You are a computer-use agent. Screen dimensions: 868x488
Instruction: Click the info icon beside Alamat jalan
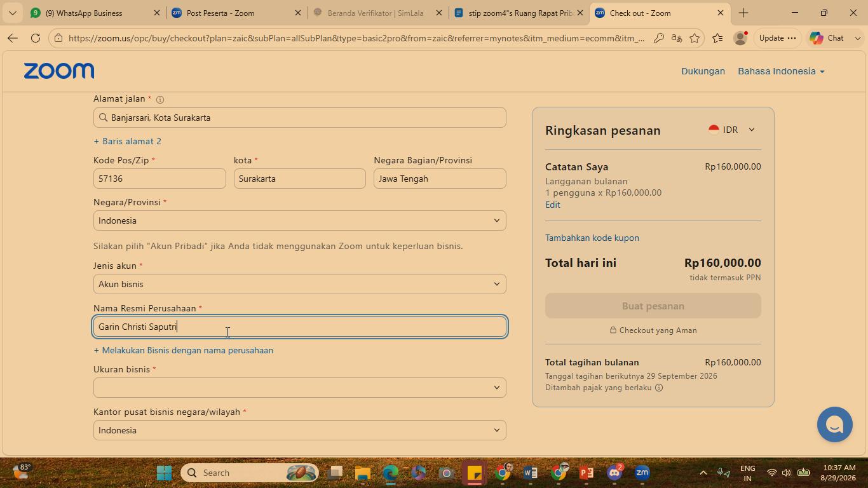tap(160, 100)
